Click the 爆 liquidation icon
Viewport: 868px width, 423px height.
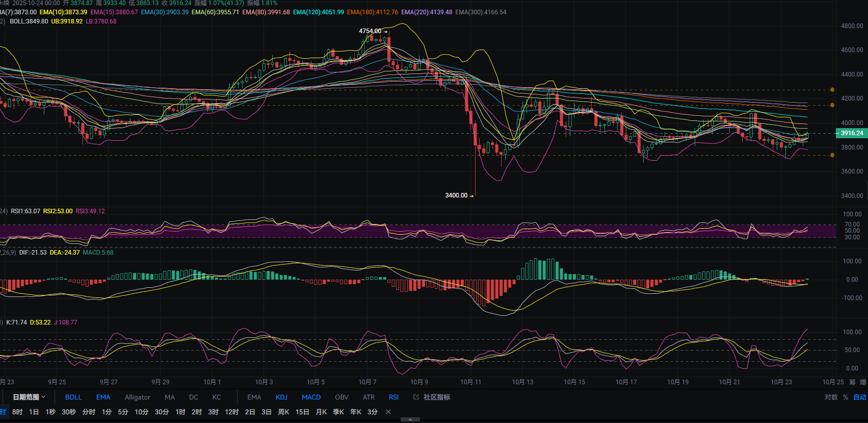[x=863, y=382]
